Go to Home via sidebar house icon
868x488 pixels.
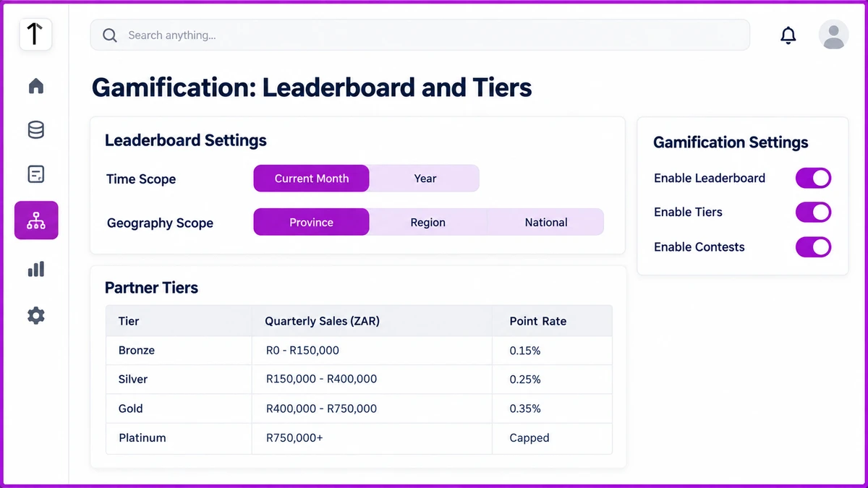[x=35, y=86]
